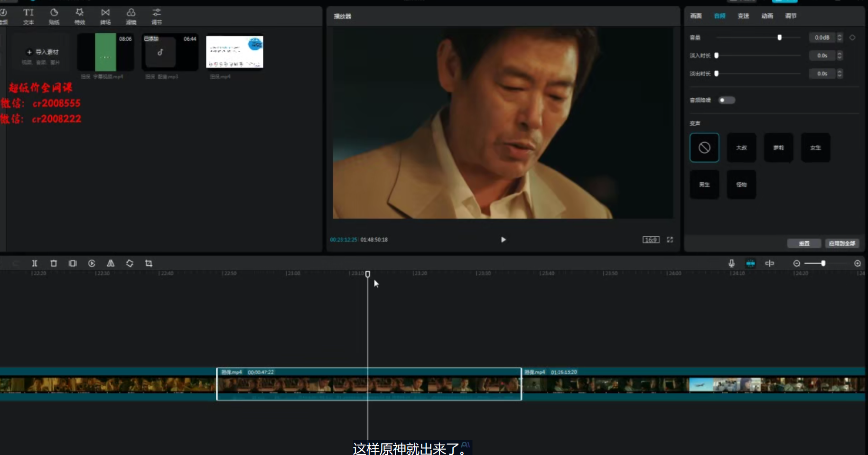
Task: Enter fullscreen preview mode
Action: tap(670, 240)
